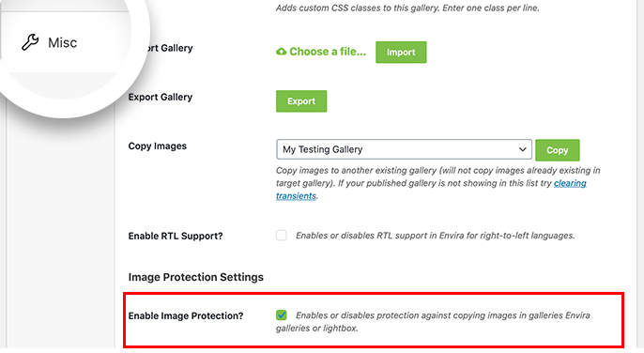
Task: Click the "Enable RTL Support?" label
Action: pyautogui.click(x=176, y=237)
